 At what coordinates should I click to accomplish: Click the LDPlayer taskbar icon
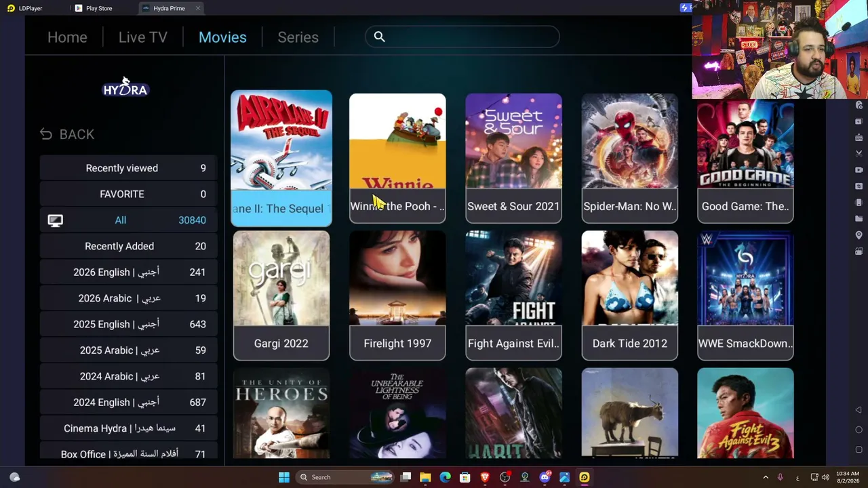coord(585,477)
